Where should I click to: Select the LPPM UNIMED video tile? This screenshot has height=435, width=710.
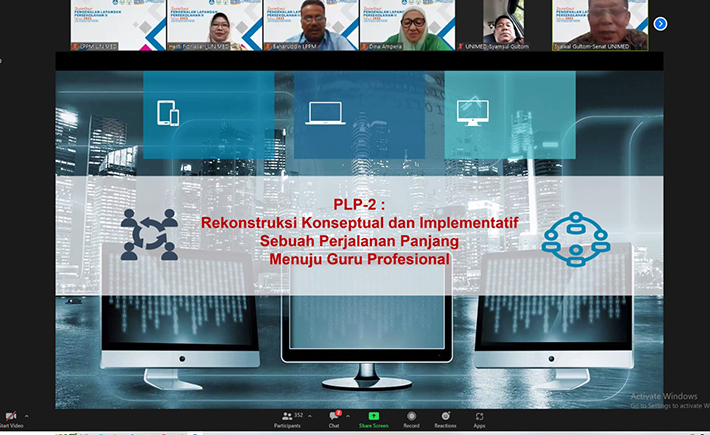pos(118,25)
